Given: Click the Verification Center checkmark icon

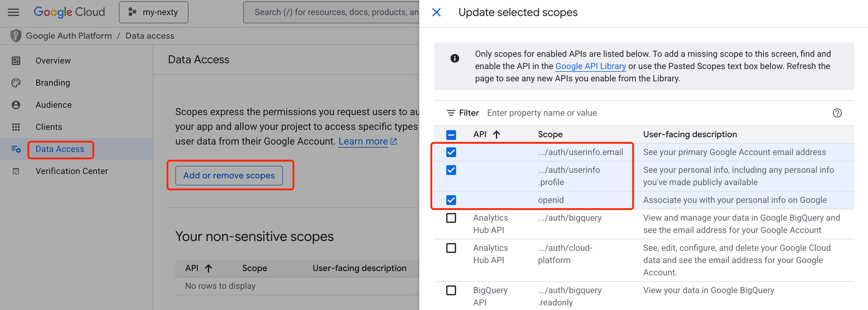Looking at the screenshot, I should [x=16, y=171].
